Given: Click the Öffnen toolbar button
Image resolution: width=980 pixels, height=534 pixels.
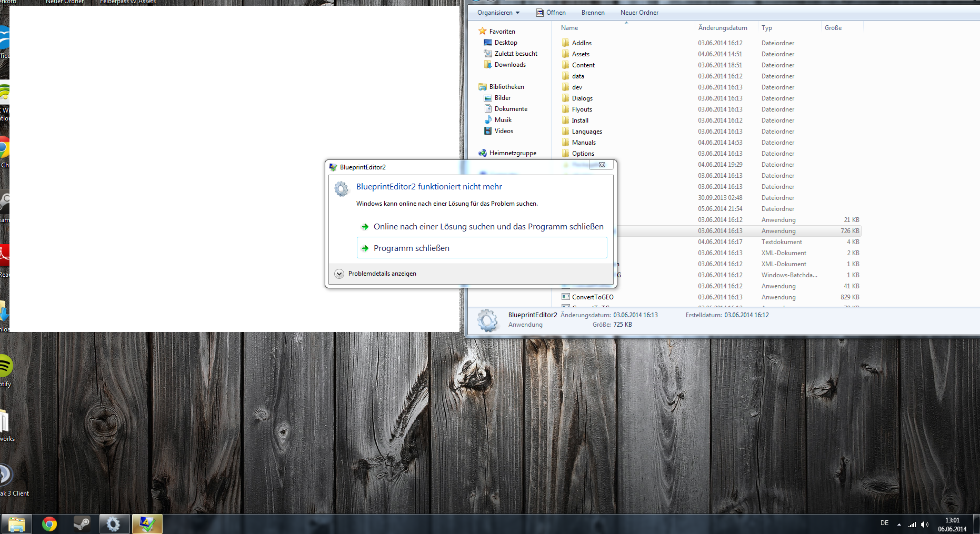Looking at the screenshot, I should (x=551, y=13).
